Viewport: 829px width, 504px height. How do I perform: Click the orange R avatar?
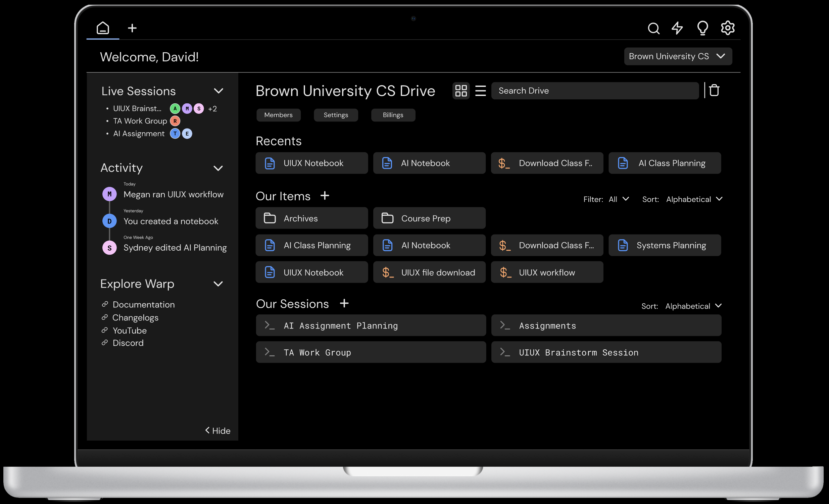tap(175, 121)
